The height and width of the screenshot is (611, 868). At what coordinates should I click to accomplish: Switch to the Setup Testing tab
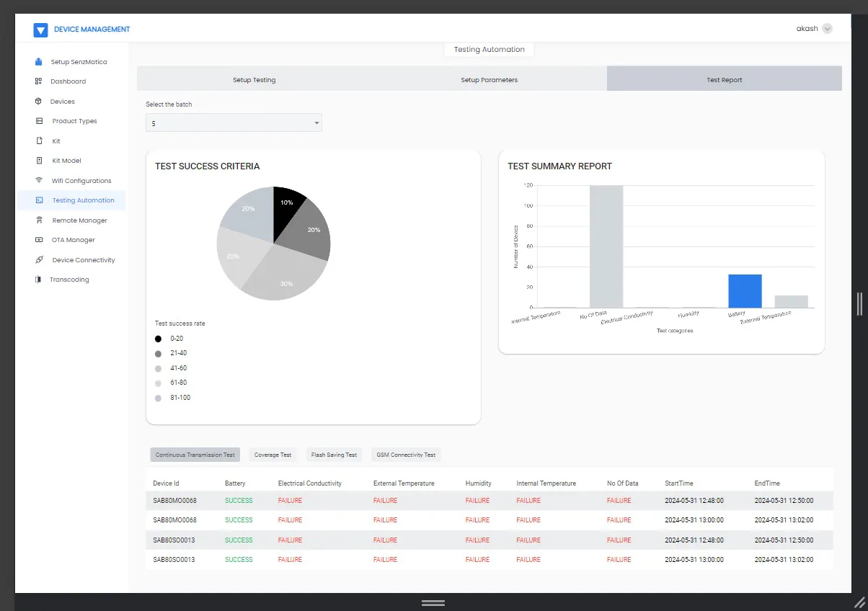tap(254, 79)
